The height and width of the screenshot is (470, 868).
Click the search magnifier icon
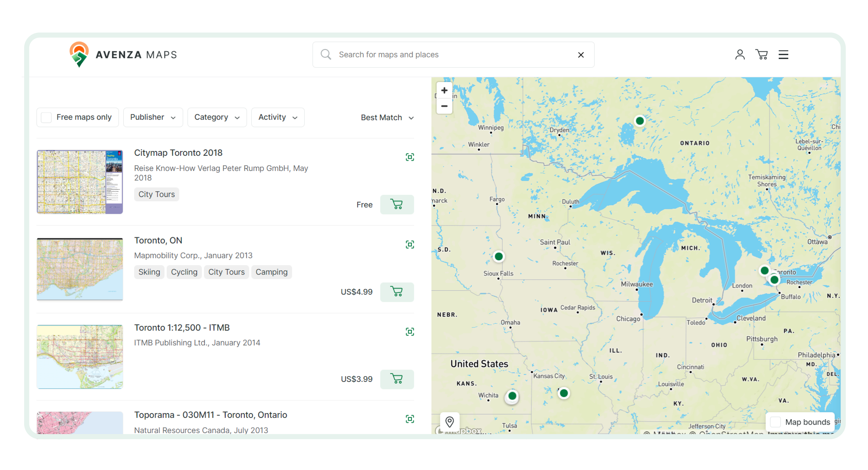click(x=325, y=54)
